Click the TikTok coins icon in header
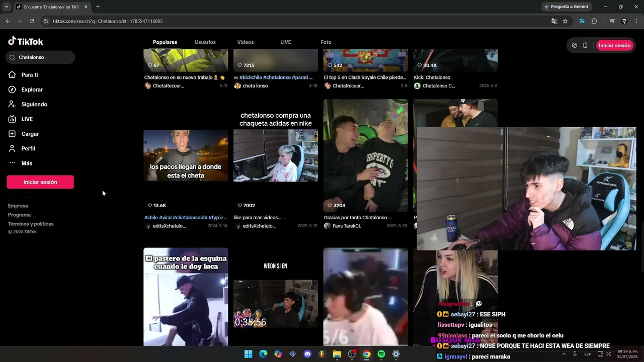This screenshot has width=644, height=362. (x=575, y=45)
